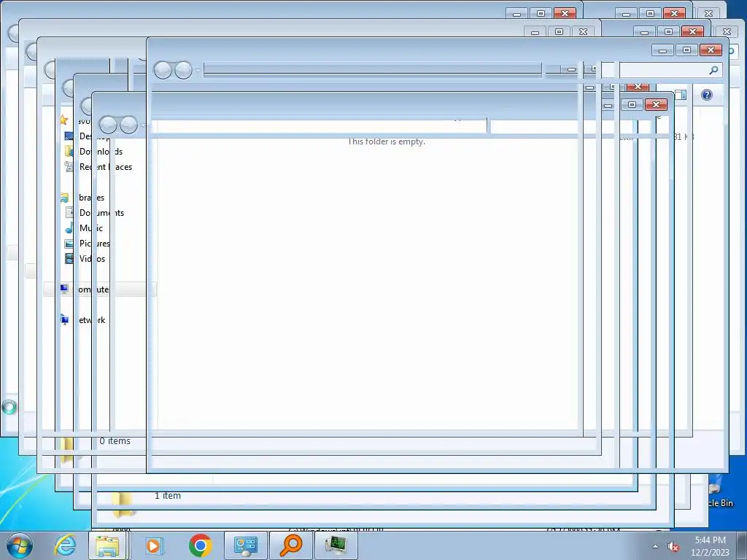Close the window containing the search box
The image size is (747, 560).
point(711,50)
